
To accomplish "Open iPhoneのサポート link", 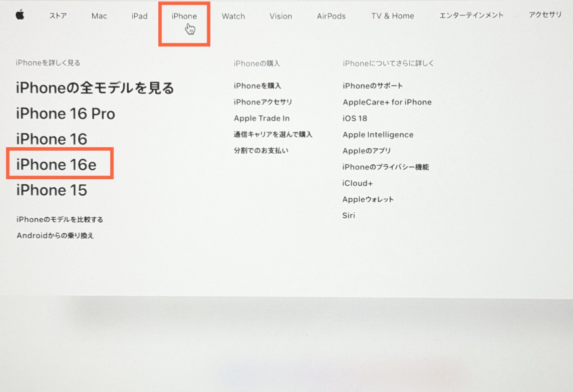I will [x=372, y=86].
